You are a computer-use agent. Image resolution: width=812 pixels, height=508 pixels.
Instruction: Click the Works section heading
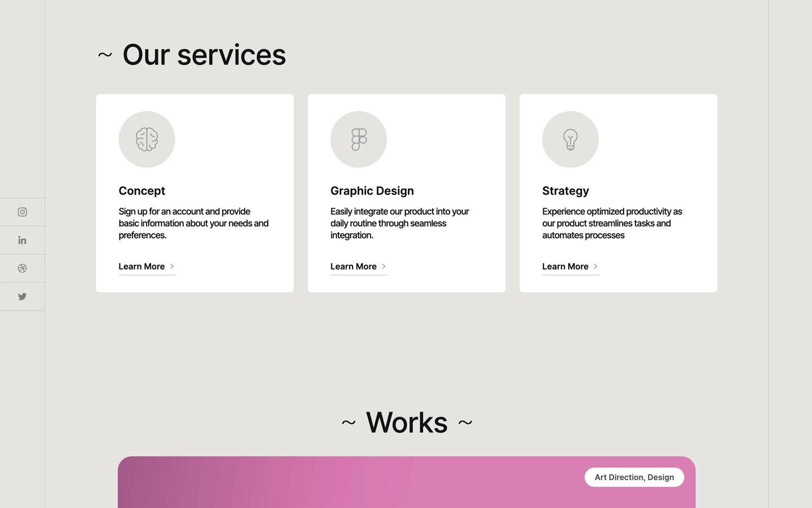pyautogui.click(x=406, y=422)
